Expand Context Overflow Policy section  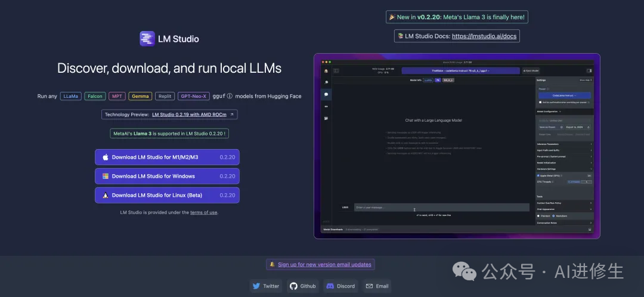565,203
